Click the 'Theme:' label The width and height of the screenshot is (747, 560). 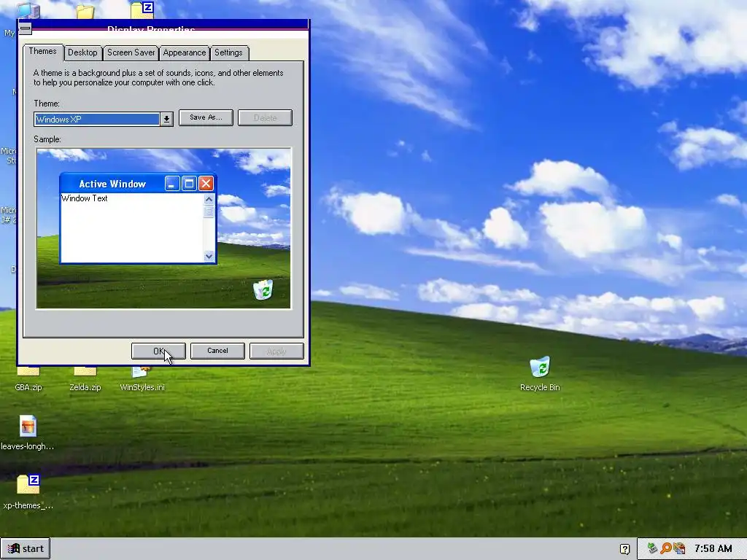pyautogui.click(x=47, y=104)
